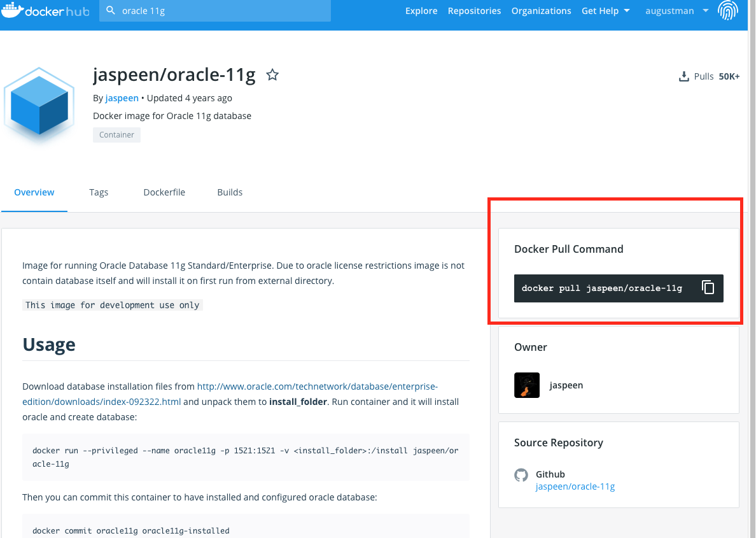Screen dimensions: 756x538
Task: Copy the docker pull command
Action: (708, 288)
